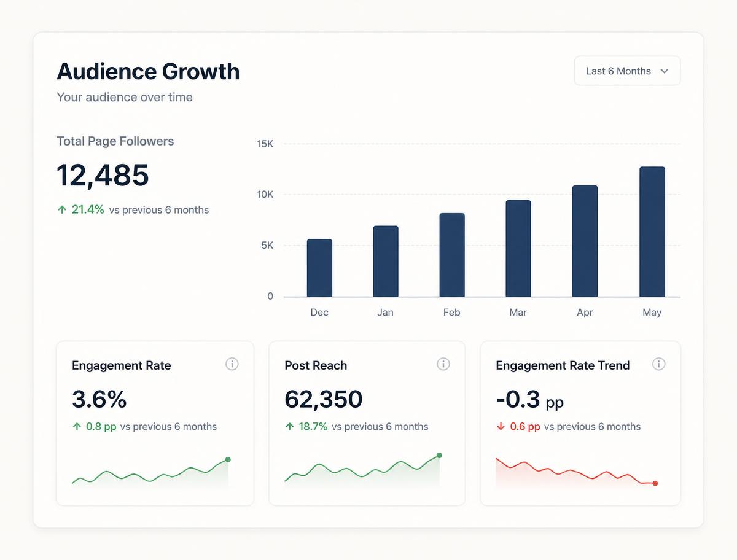Select the Dec bar in the chart

319,268
